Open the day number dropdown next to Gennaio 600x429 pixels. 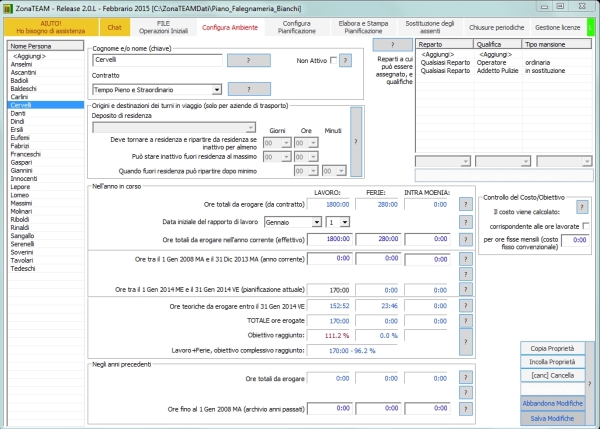point(337,222)
